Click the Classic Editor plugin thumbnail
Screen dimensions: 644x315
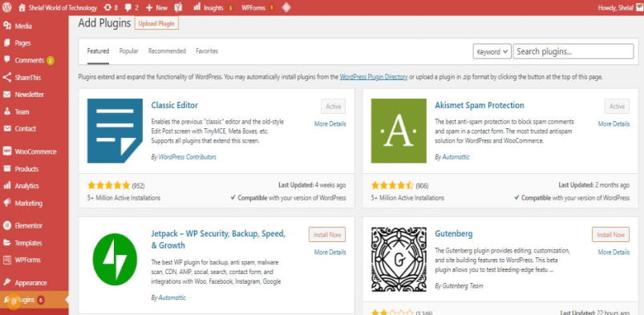coord(115,131)
